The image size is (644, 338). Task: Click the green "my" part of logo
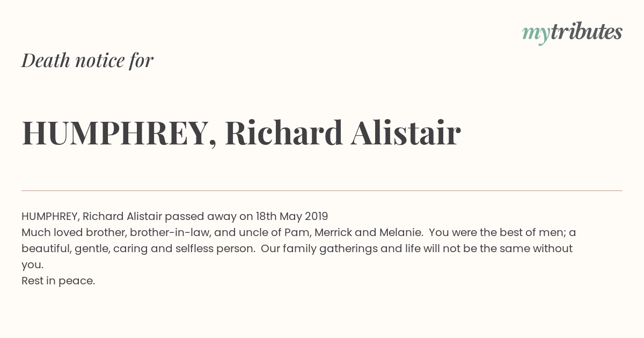(x=536, y=35)
